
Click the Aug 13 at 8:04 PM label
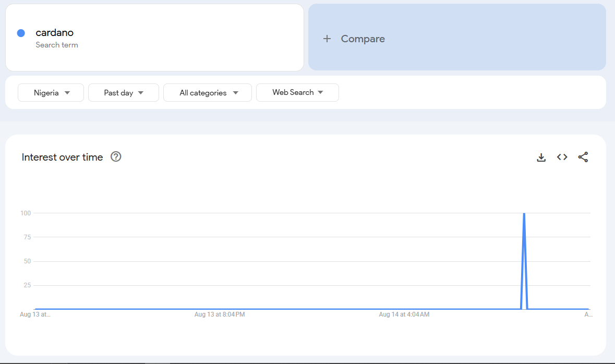[220, 314]
